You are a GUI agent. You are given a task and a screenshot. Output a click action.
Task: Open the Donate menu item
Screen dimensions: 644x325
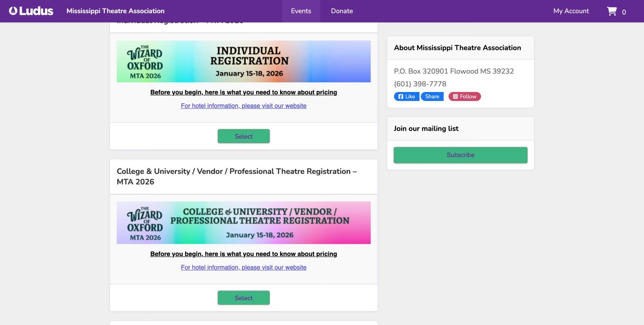coord(342,11)
